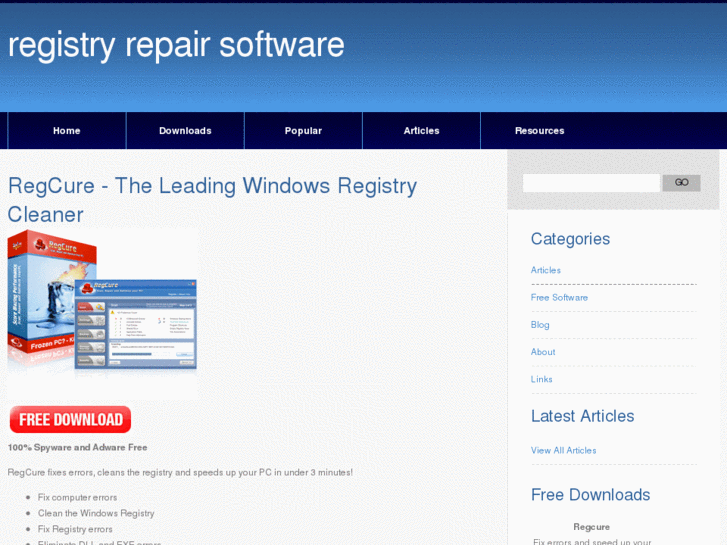Viewport: 727px width, 545px height.
Task: Open the Resources navigation tab
Action: pos(540,131)
